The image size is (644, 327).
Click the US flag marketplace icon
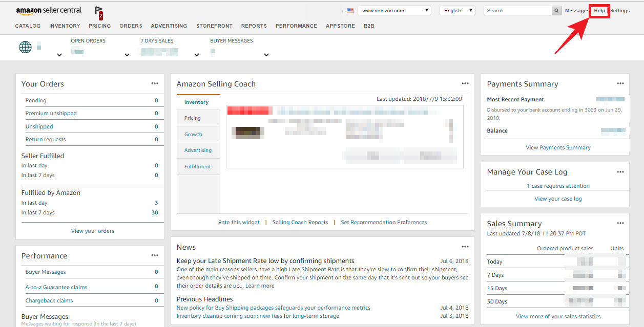[350, 10]
